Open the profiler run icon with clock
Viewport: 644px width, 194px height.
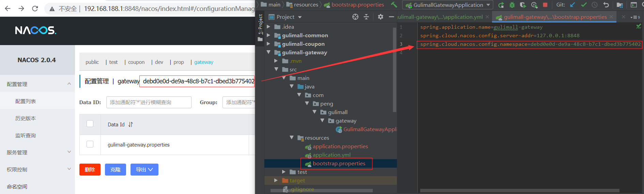click(x=534, y=5)
